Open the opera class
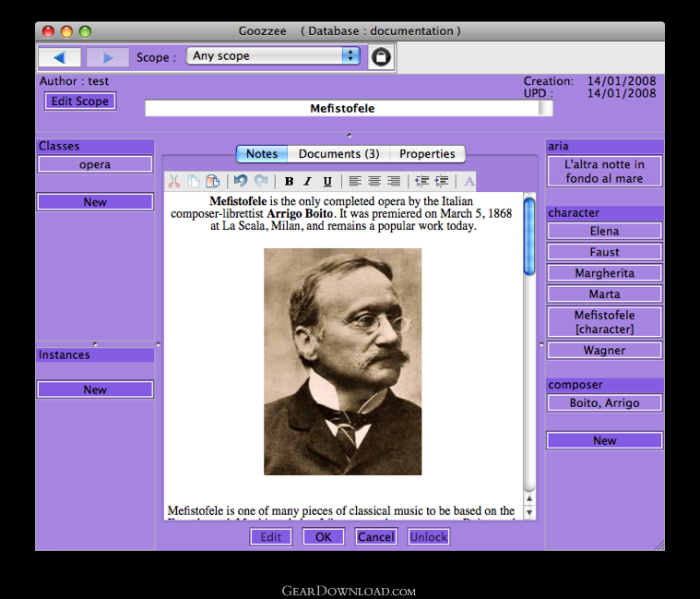Image resolution: width=700 pixels, height=599 pixels. pyautogui.click(x=95, y=164)
